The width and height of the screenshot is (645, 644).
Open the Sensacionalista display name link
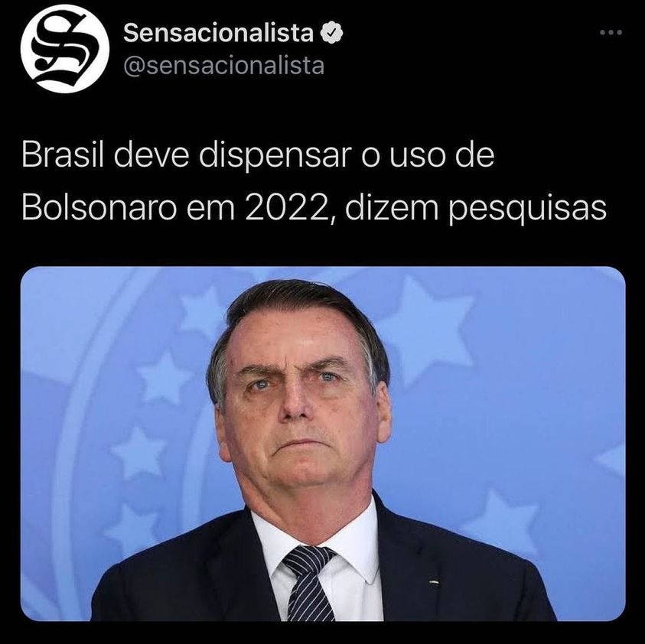click(218, 33)
